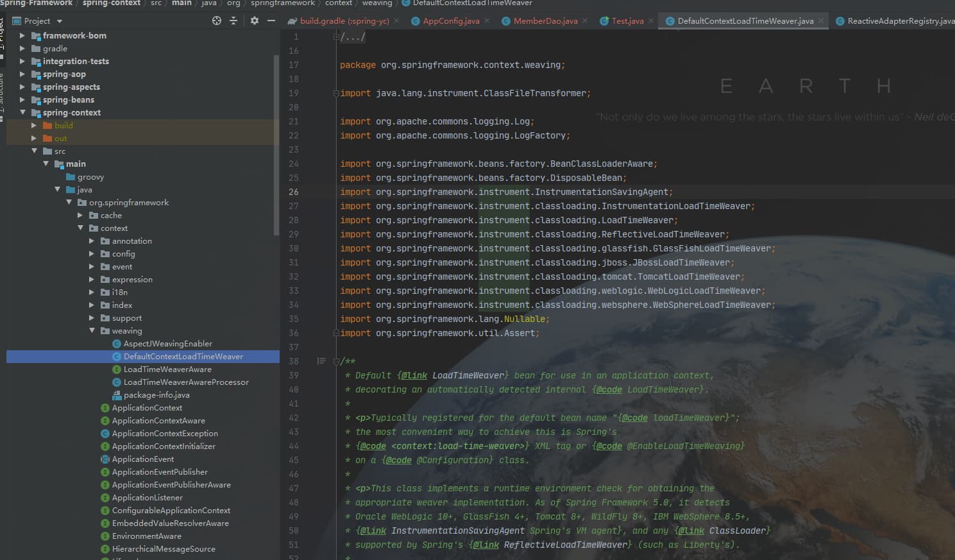The height and width of the screenshot is (560, 955).
Task: Select package-info.java in project tree
Action: [156, 395]
